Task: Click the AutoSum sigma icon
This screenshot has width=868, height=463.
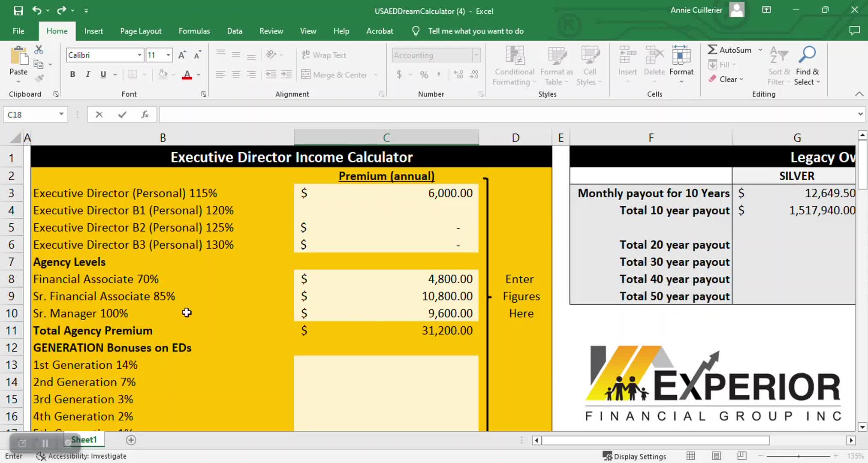Action: coord(712,50)
